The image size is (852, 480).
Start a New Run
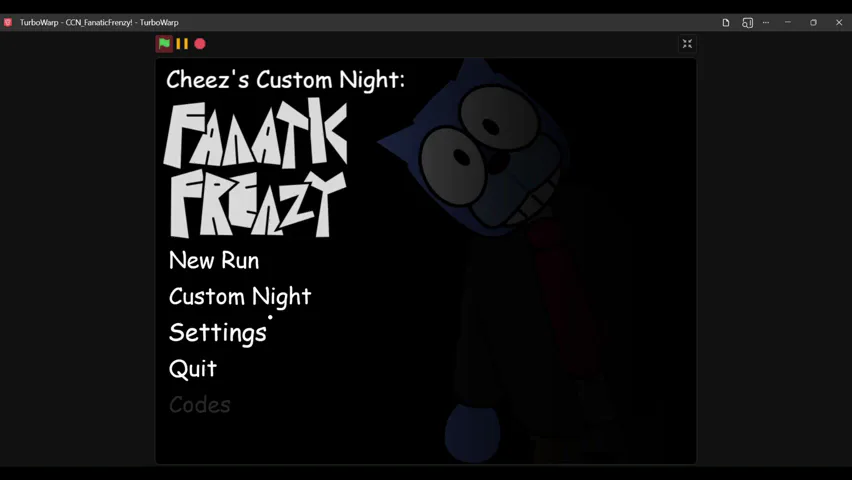(214, 260)
